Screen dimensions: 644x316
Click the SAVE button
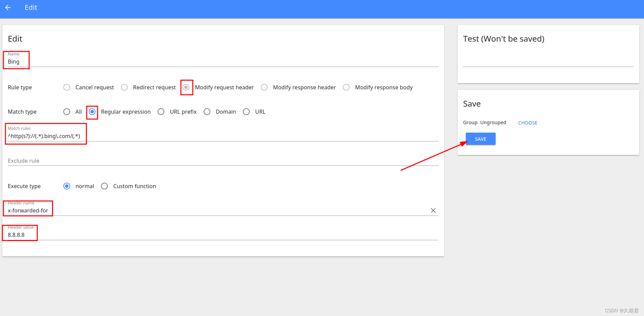pyautogui.click(x=480, y=139)
